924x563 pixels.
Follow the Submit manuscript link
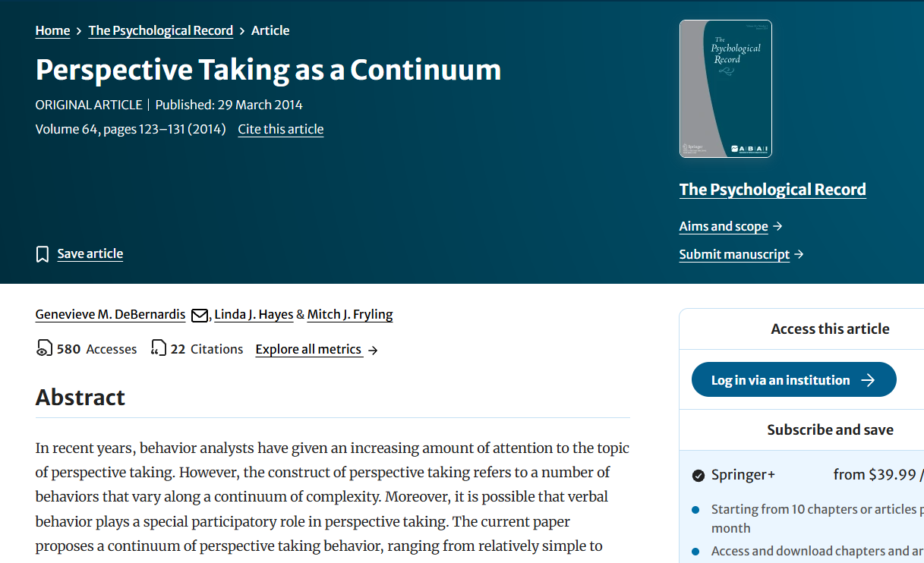point(734,254)
